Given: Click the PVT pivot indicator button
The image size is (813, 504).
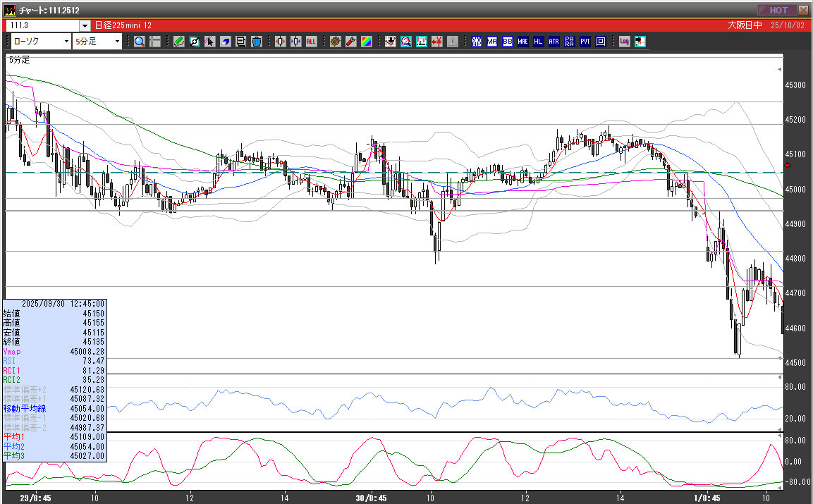Looking at the screenshot, I should click(x=585, y=42).
